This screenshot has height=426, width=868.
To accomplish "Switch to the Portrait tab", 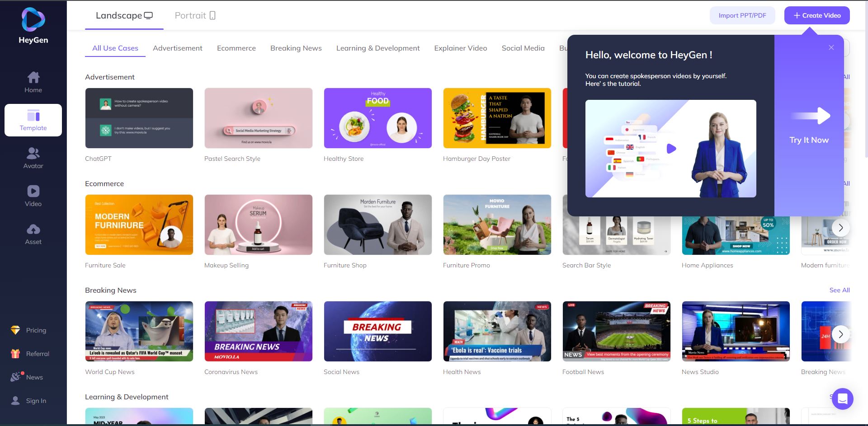I will 195,15.
